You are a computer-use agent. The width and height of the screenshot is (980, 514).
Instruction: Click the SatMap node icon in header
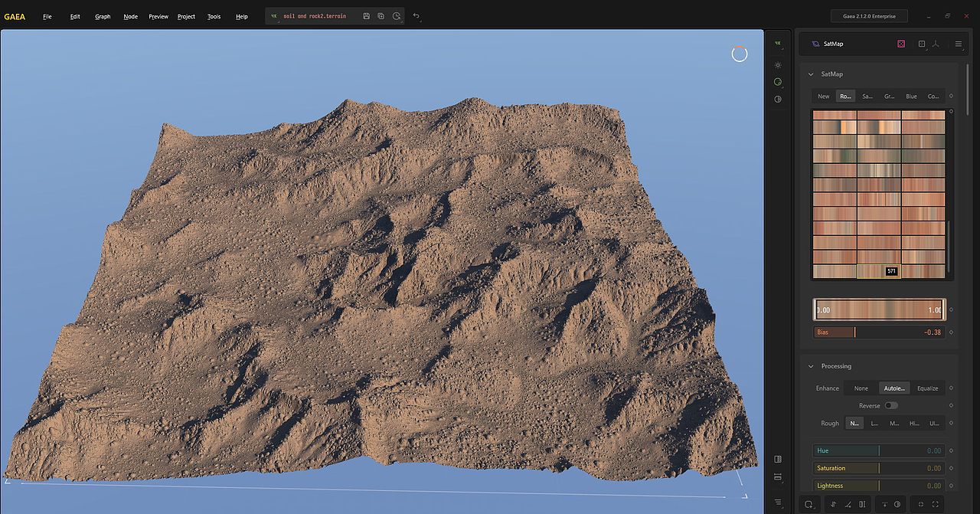(x=815, y=44)
